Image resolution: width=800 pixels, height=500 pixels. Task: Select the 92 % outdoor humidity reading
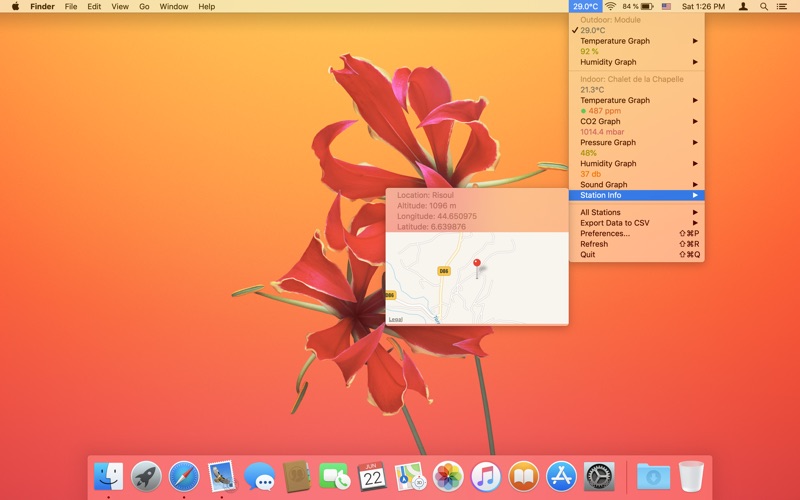tap(590, 51)
